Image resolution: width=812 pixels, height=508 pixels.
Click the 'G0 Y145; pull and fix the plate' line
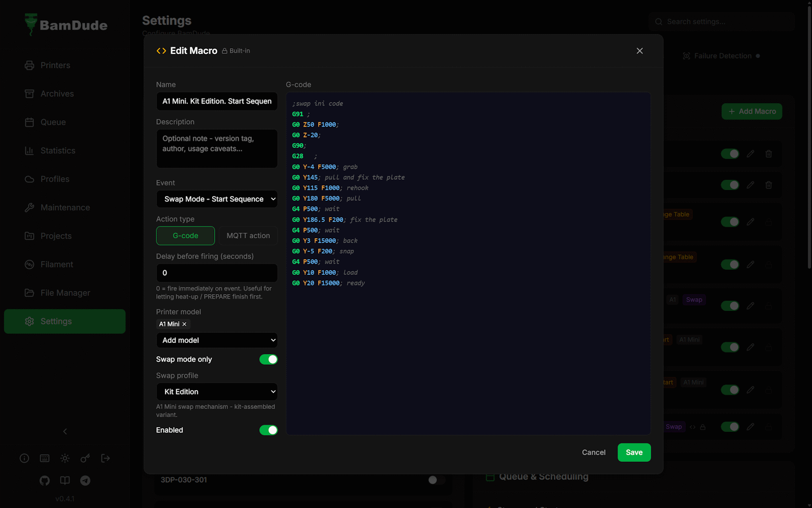[x=349, y=178]
